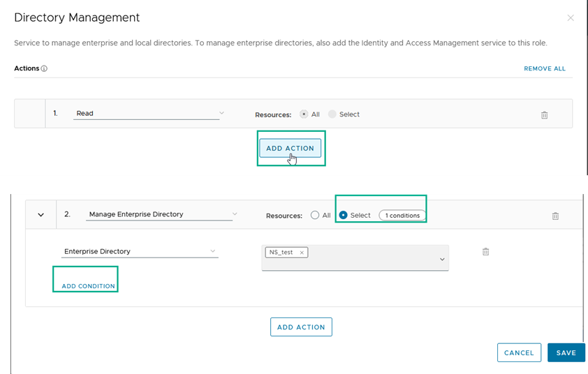
Task: Expand the NS_test values dropdown arrow
Action: 442,259
